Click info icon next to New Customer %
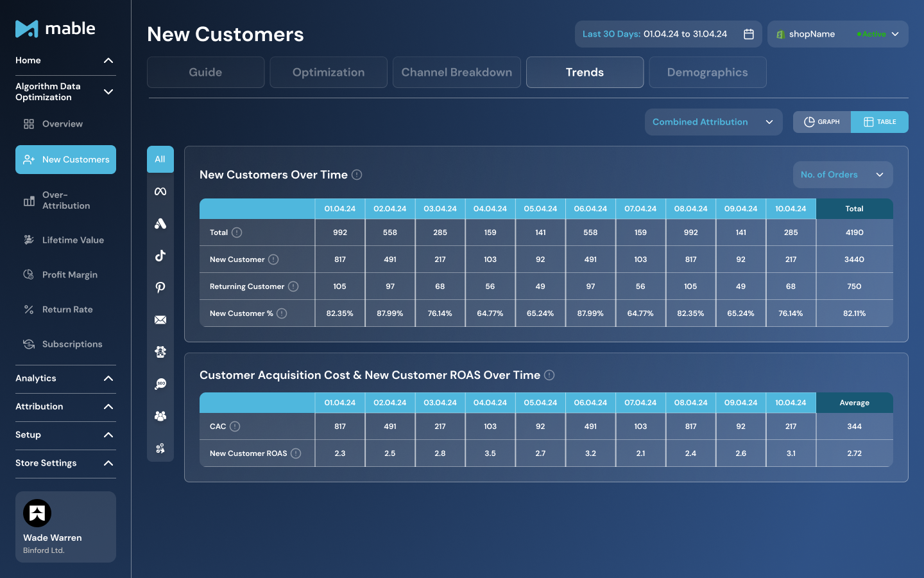 [x=282, y=313]
